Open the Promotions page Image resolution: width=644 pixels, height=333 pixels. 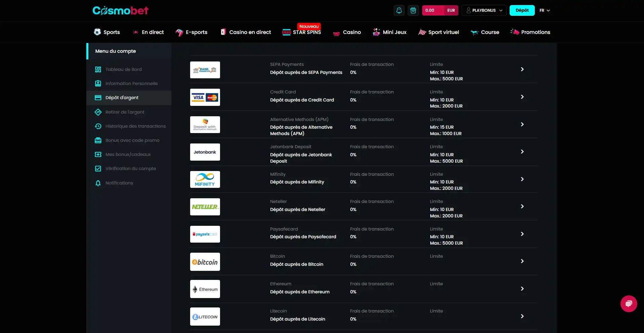[530, 32]
